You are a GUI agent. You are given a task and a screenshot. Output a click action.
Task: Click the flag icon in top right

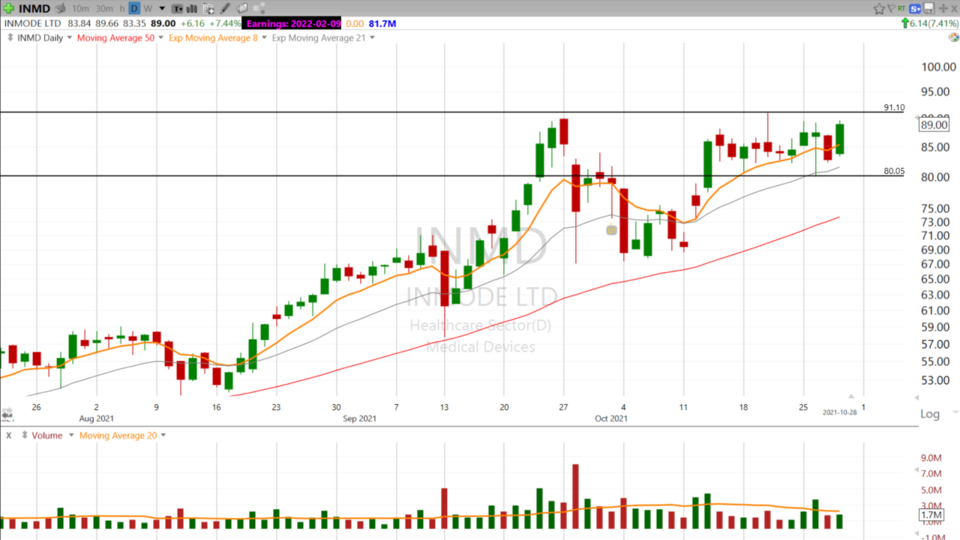[x=891, y=8]
